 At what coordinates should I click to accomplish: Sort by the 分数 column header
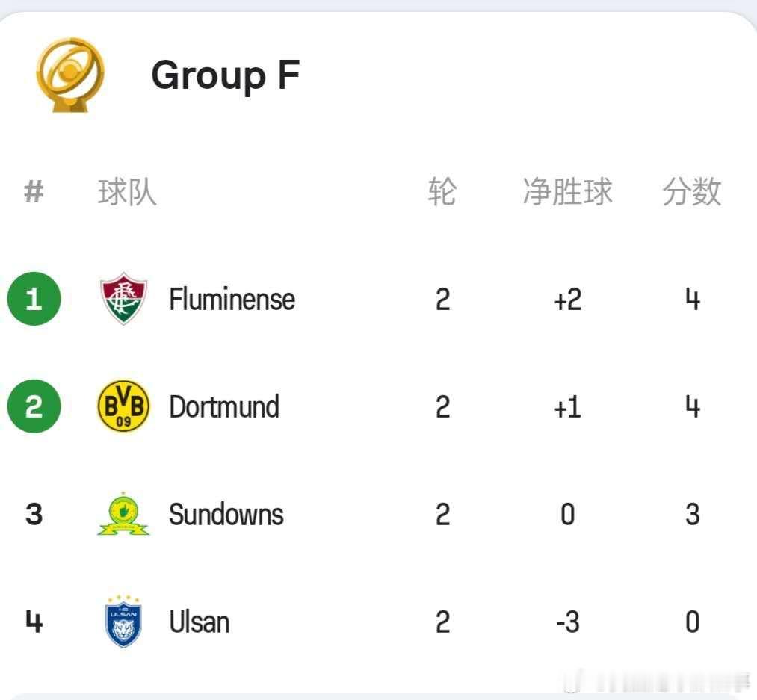coord(692,192)
